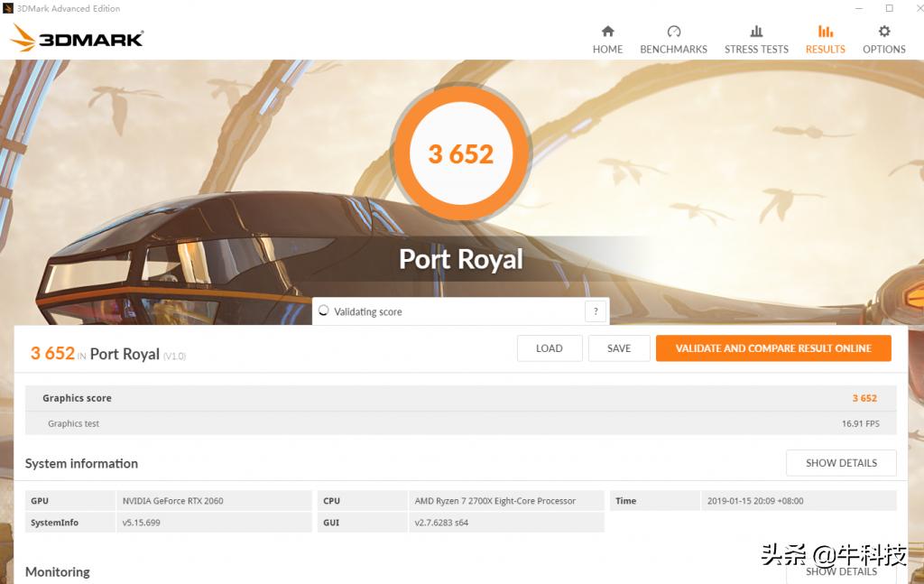Select the Graphics score row label
The width and height of the screenshot is (924, 584).
[77, 398]
